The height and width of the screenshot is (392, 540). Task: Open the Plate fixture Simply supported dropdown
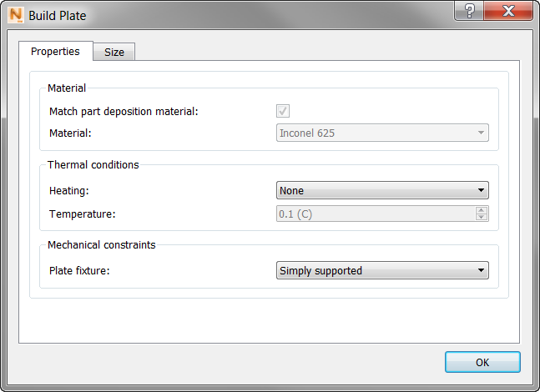382,270
